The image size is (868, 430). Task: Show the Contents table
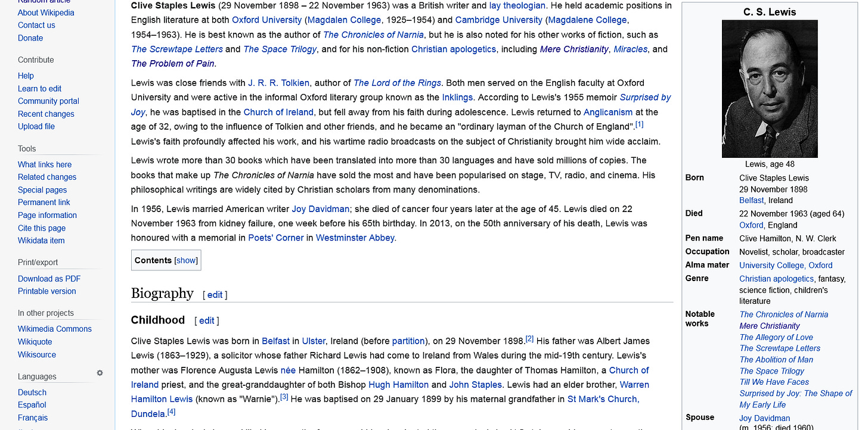pyautogui.click(x=186, y=260)
